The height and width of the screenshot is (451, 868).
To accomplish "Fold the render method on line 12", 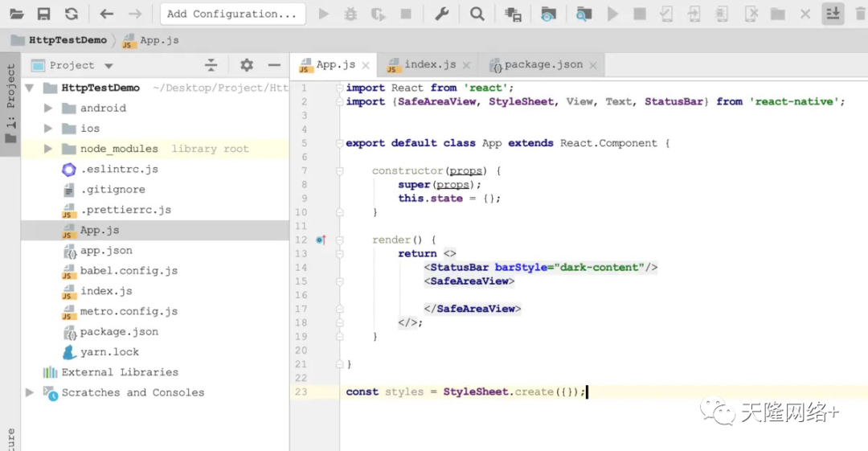I will tap(339, 240).
